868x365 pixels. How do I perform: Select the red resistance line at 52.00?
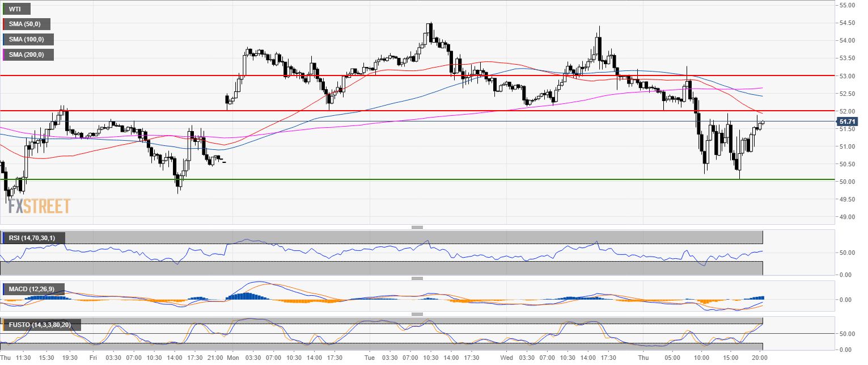pos(397,111)
